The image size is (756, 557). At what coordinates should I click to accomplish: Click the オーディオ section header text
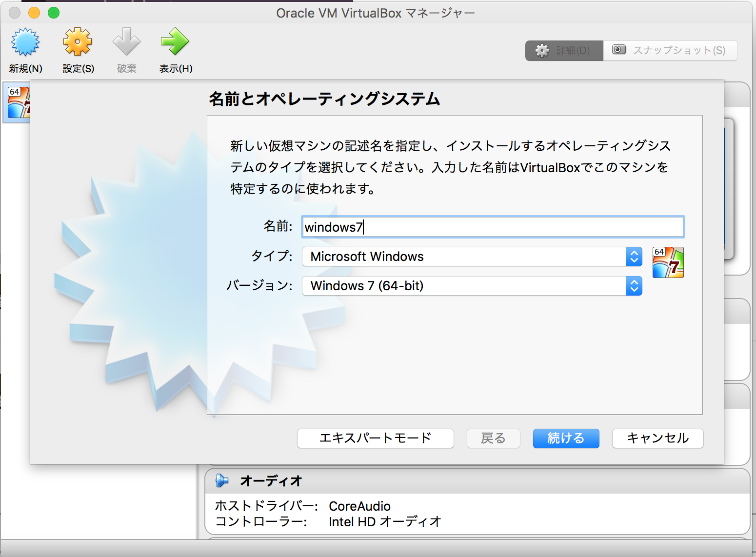271,481
